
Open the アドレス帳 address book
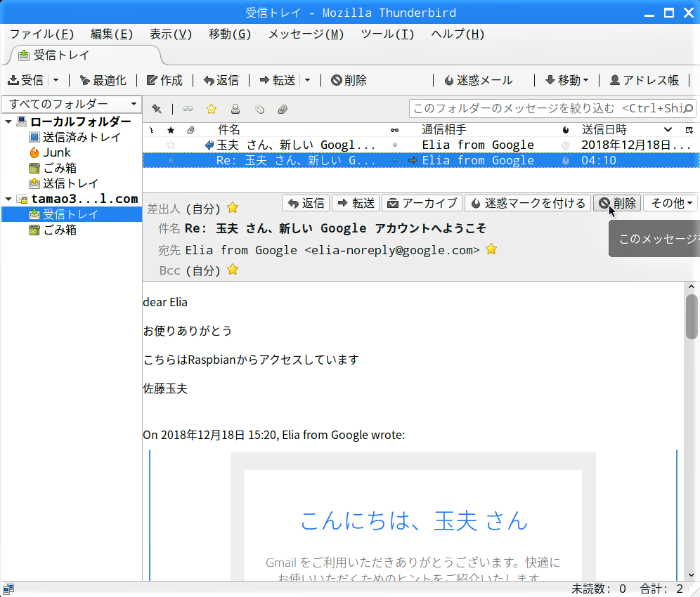[644, 80]
